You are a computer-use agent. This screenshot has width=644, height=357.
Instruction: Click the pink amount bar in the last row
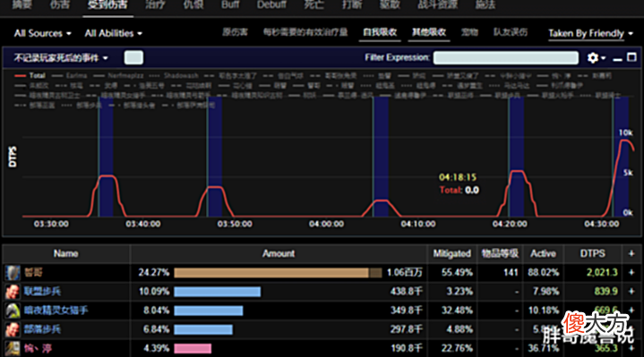(x=193, y=348)
